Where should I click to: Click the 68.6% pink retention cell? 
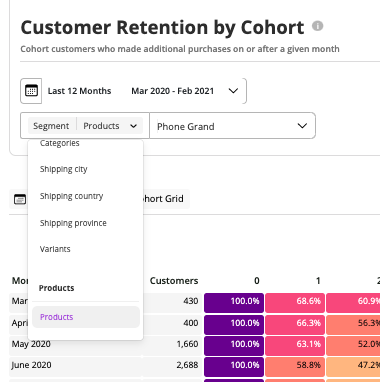pyautogui.click(x=295, y=301)
